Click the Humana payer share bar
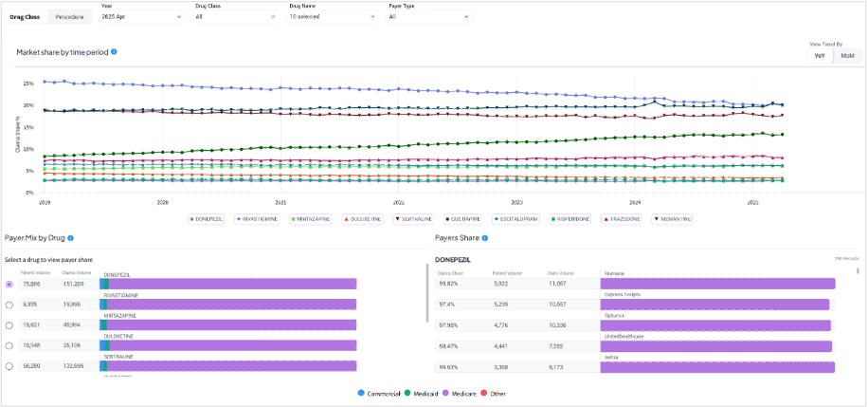The height and width of the screenshot is (407, 868). pyautogui.click(x=717, y=283)
